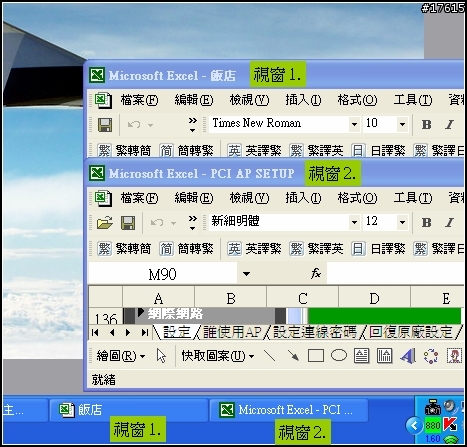This screenshot has height=447, width=467.
Task: Click the Bold button in the 飯店 window
Action: tap(426, 125)
